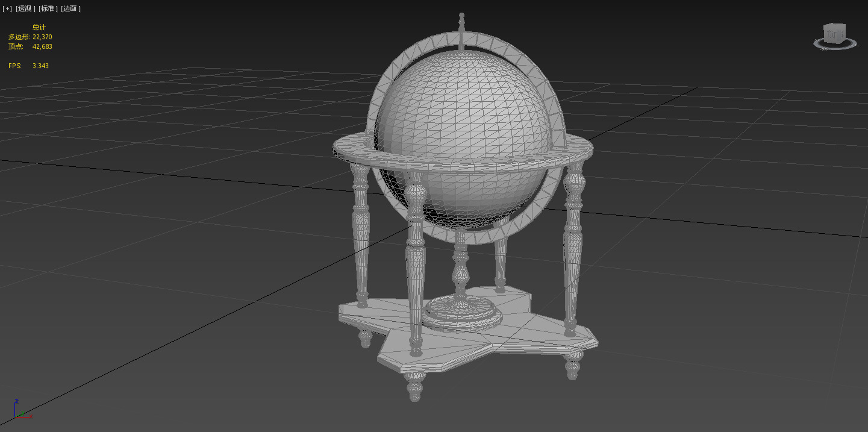Click the FPS: statistics label
Viewport: 868px width, 432px height.
point(15,66)
